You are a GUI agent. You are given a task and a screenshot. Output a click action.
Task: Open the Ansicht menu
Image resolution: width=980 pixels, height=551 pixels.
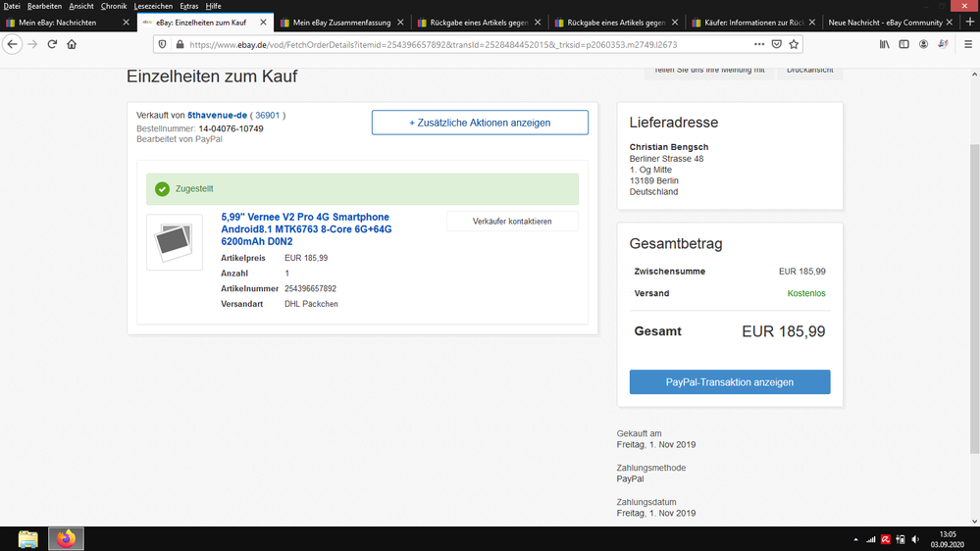click(81, 6)
